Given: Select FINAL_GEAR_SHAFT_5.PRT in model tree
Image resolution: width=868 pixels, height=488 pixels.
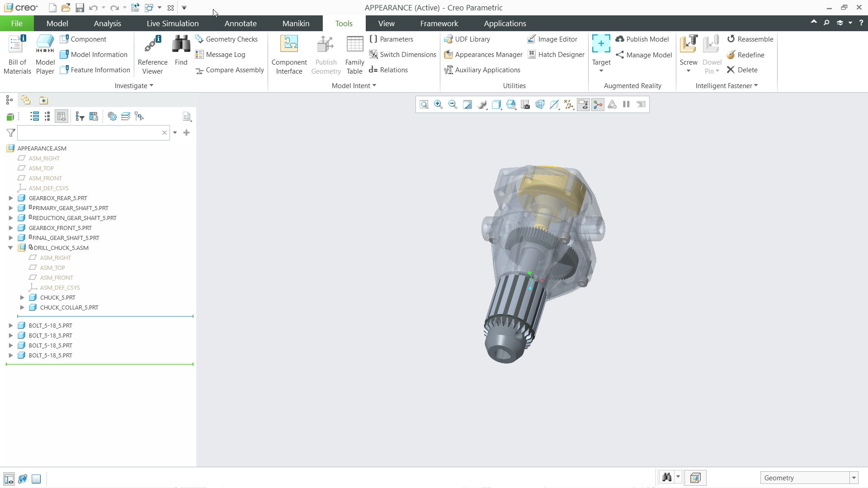Looking at the screenshot, I should tap(66, 238).
